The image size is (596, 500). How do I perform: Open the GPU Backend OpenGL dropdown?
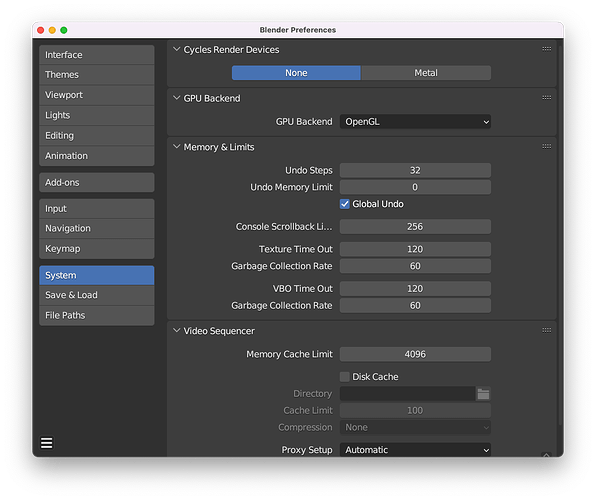pos(415,122)
